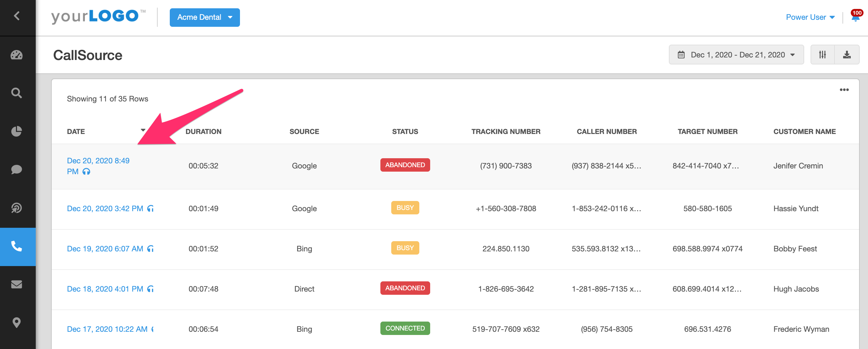
Task: Sort table by DATE column arrow
Action: [x=143, y=130]
